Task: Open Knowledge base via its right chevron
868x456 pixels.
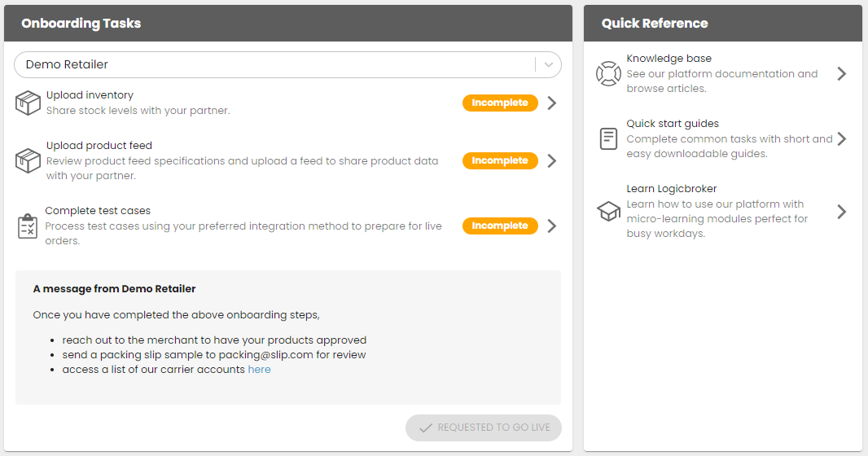Action: 841,73
